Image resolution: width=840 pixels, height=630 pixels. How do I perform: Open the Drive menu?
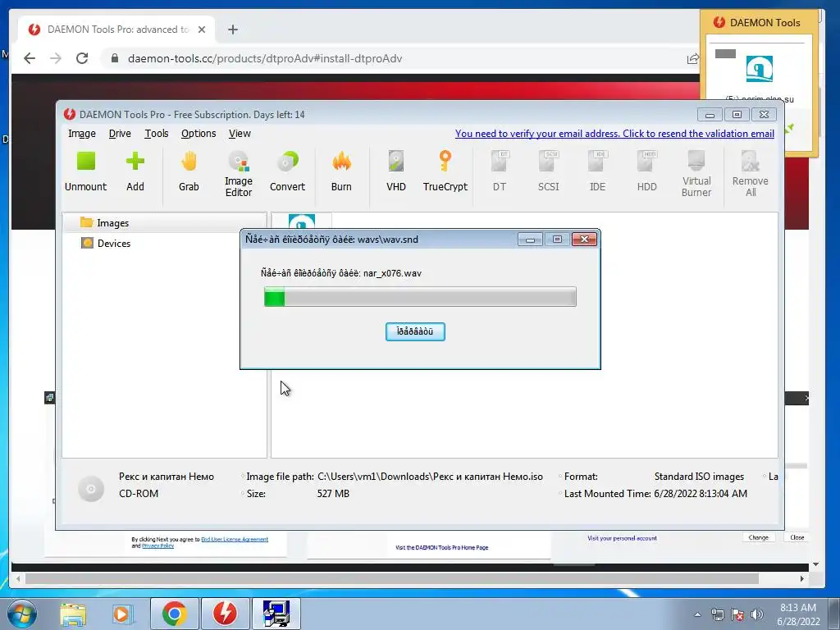click(120, 134)
